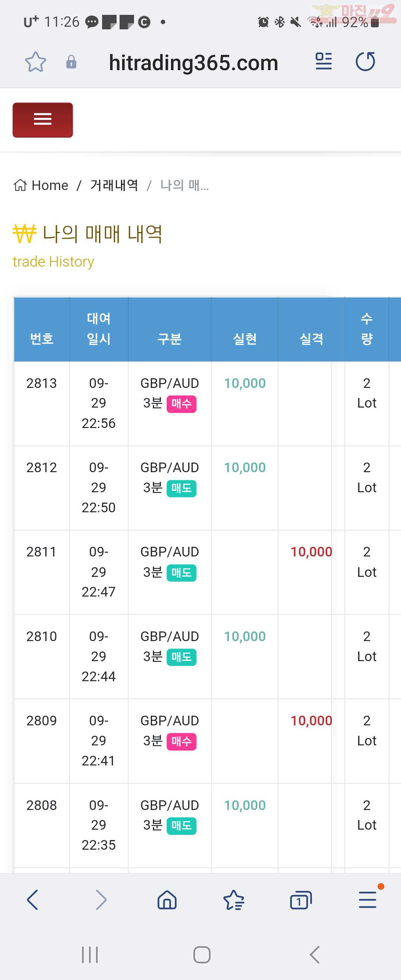Tap browser back arrow in bottom toolbar
Image resolution: width=401 pixels, height=980 pixels.
[33, 900]
